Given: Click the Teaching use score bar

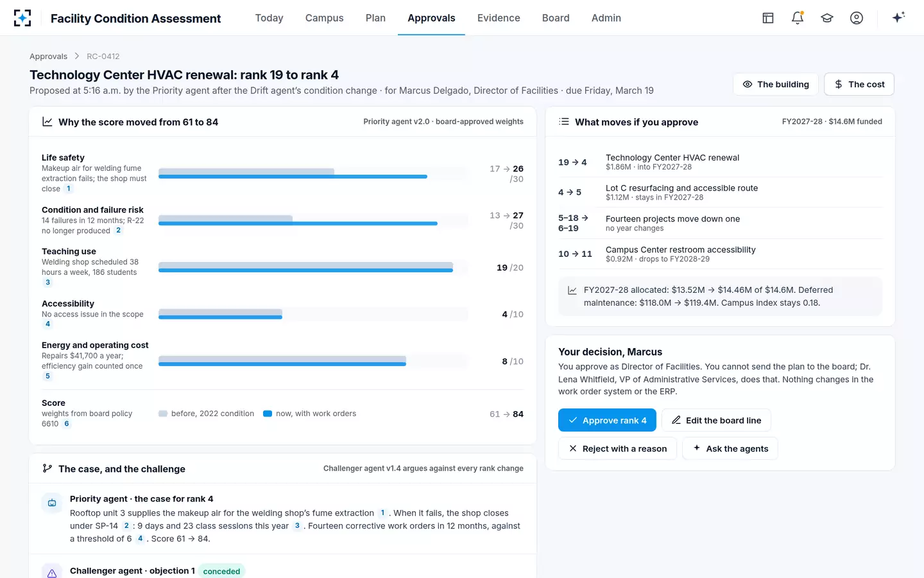Looking at the screenshot, I should [x=312, y=267].
